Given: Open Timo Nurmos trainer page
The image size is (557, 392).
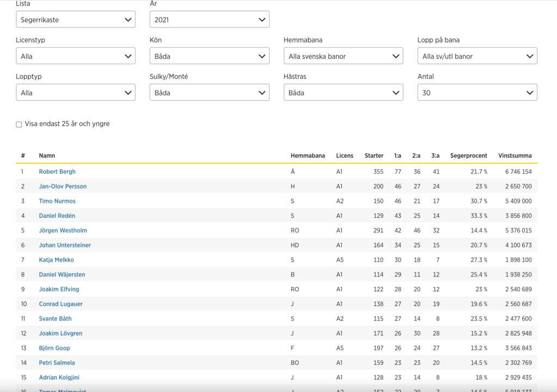Looking at the screenshot, I should pyautogui.click(x=57, y=201).
